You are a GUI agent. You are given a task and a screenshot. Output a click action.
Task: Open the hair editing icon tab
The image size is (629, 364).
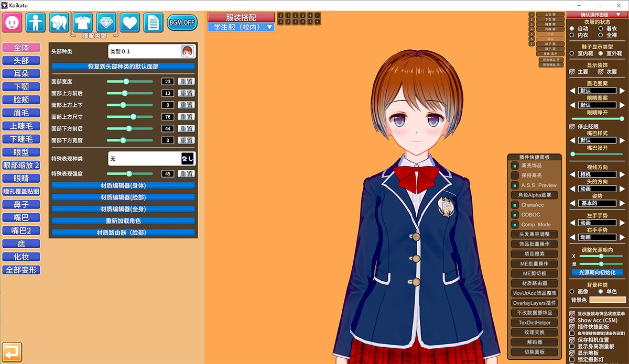coord(59,23)
